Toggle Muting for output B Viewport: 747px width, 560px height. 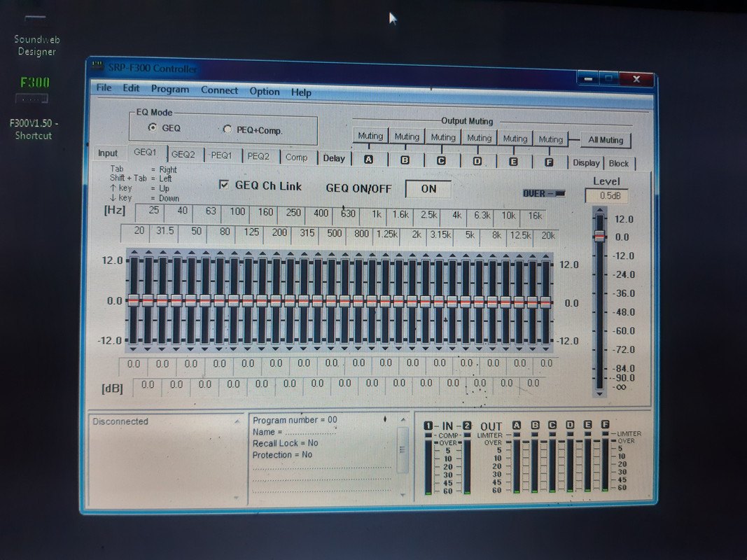pos(407,136)
